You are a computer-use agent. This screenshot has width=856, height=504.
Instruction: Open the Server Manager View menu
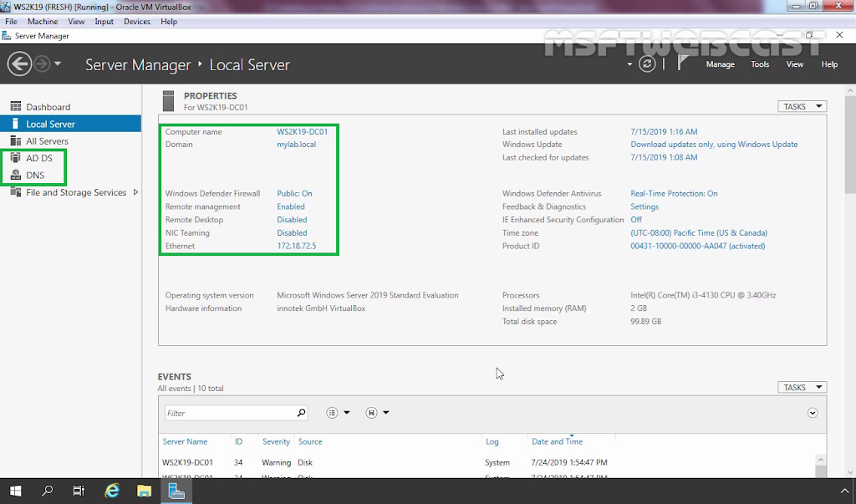(794, 64)
